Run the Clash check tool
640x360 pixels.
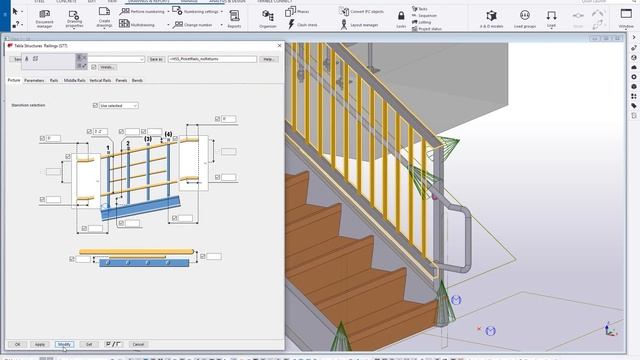tap(302, 24)
